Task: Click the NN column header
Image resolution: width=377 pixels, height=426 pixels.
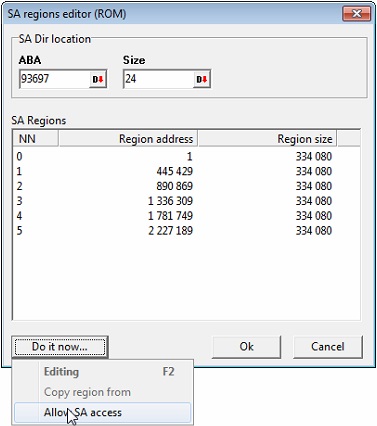Action: click(x=36, y=139)
